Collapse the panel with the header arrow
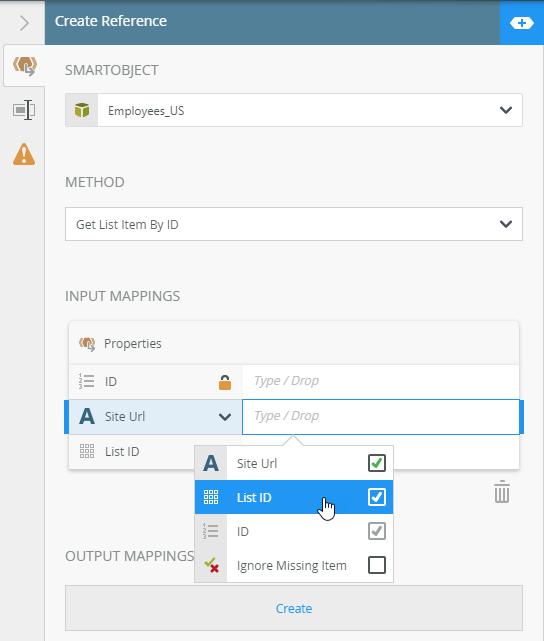Viewport: 544px width, 641px height. pos(24,23)
